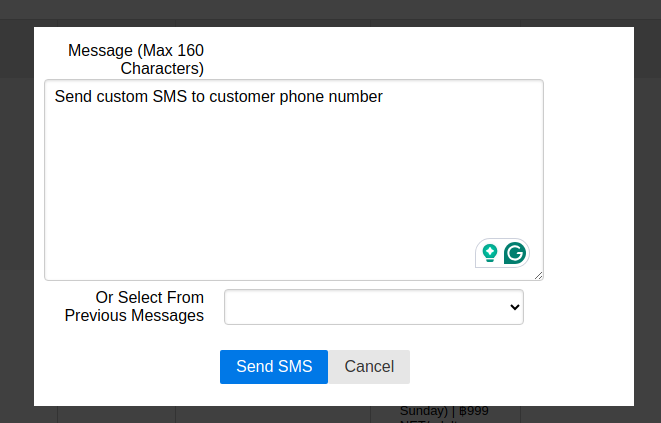Place cursor on "Send" in message text

[72, 98]
